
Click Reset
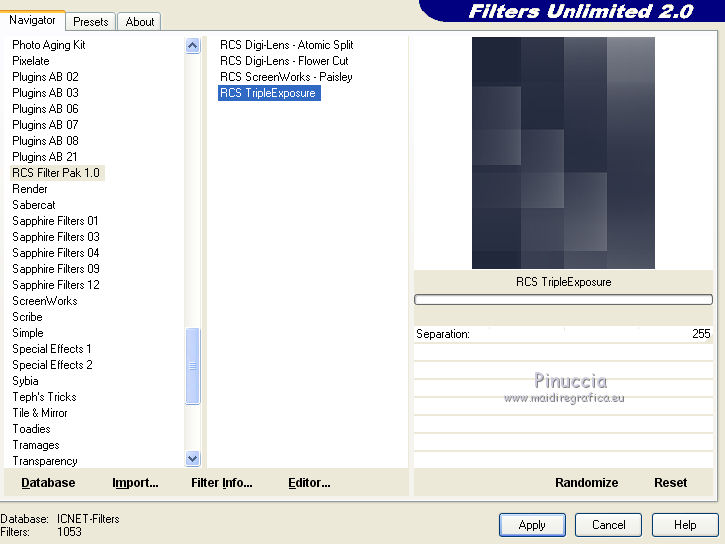(670, 483)
